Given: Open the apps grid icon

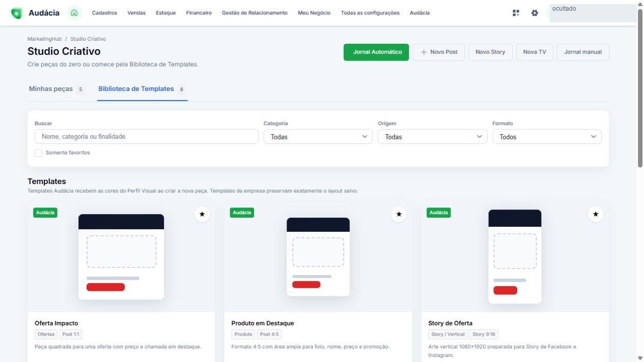Looking at the screenshot, I should tap(516, 13).
